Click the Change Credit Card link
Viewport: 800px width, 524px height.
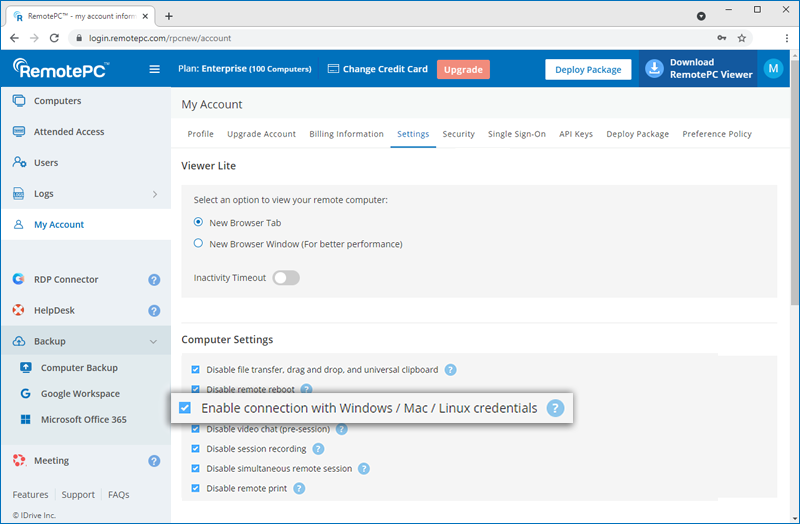[x=377, y=69]
